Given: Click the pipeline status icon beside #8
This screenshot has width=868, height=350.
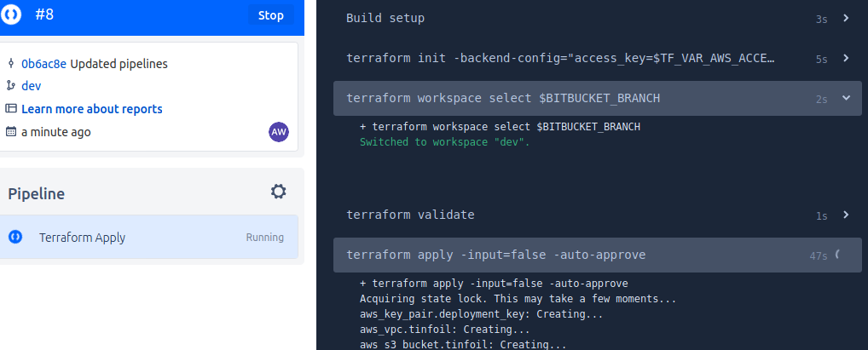Looking at the screenshot, I should [11, 15].
